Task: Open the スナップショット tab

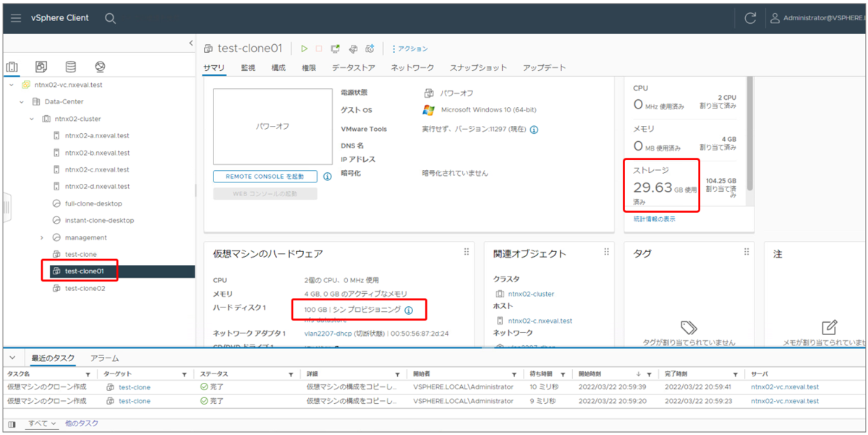Action: click(478, 67)
